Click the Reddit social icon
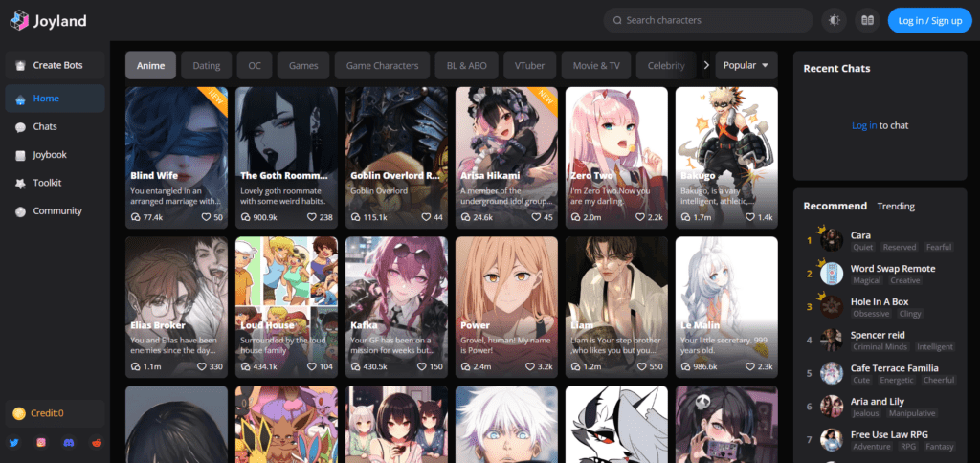Screen dimensions: 980x463 click(x=95, y=443)
